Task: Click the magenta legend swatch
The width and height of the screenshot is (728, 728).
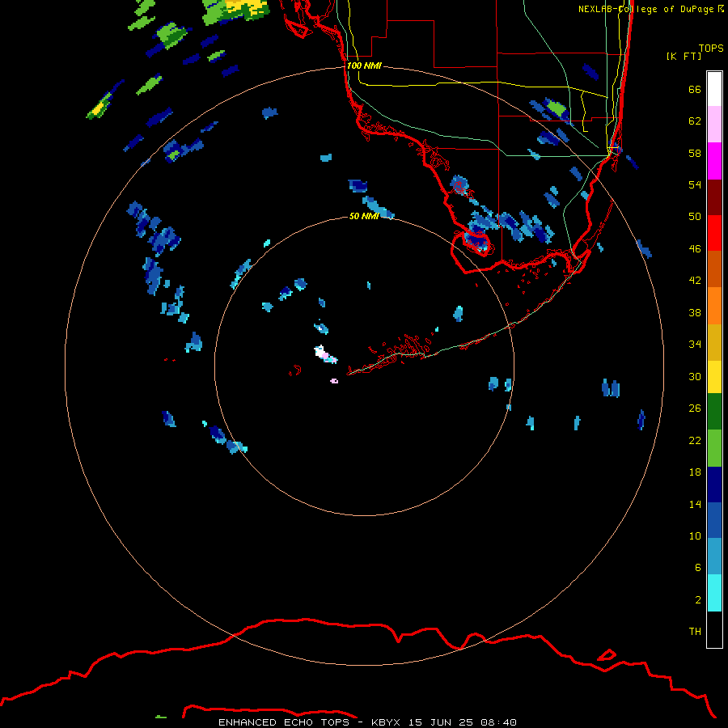Action: [714, 161]
